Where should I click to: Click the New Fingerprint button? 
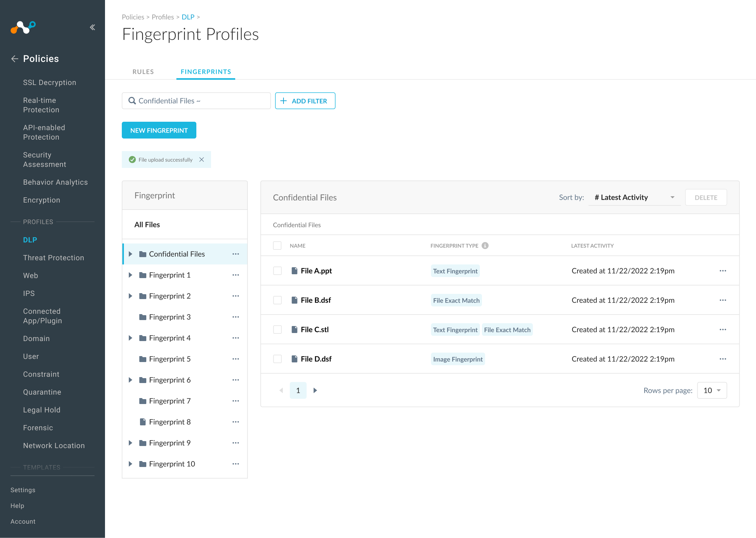159,130
